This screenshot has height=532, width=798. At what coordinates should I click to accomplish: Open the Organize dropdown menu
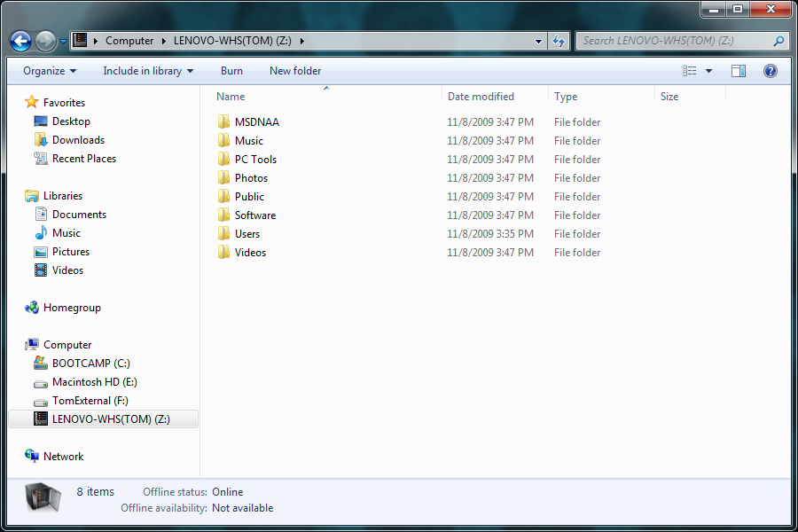(50, 71)
